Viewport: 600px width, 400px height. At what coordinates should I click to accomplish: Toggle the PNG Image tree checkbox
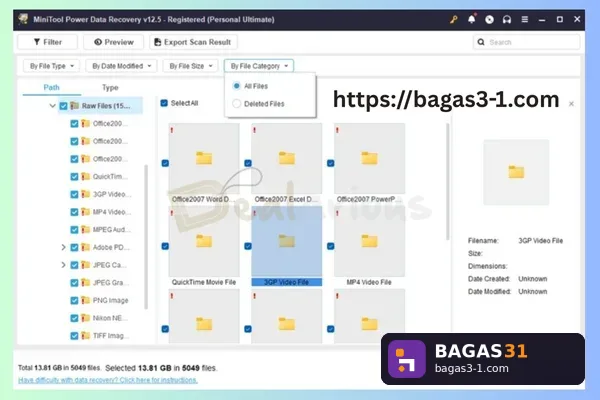tap(74, 300)
